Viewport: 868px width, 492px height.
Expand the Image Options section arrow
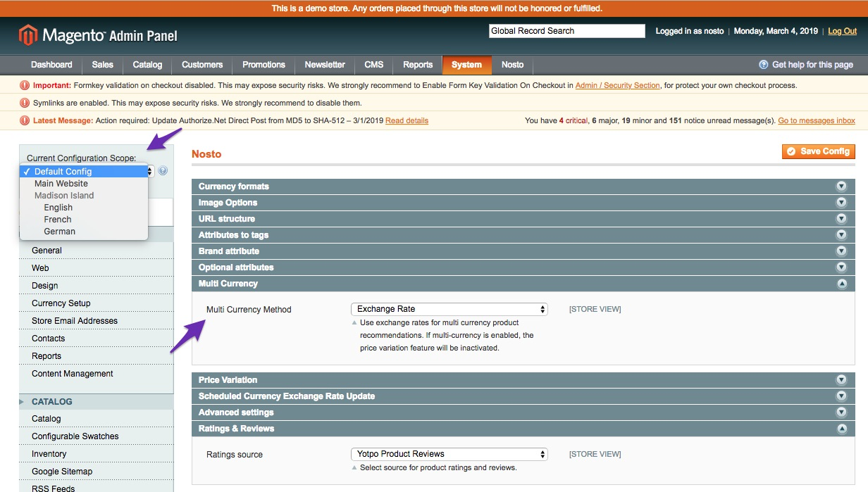point(841,203)
